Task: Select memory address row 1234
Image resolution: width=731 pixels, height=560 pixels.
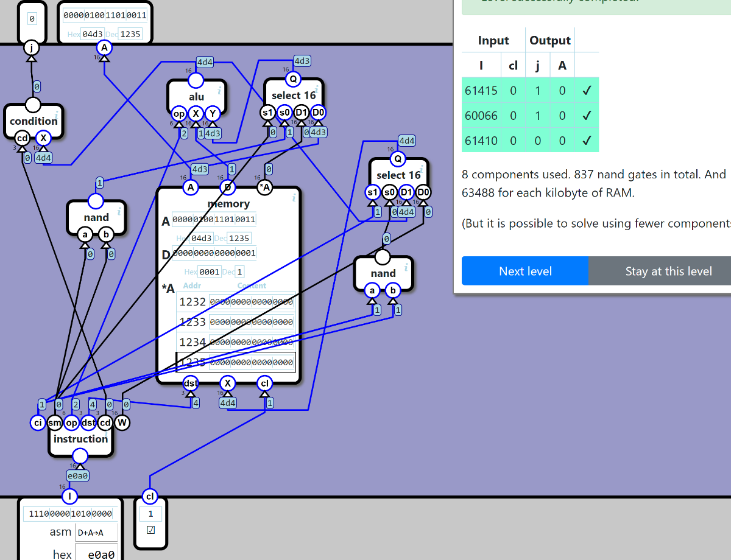Action: tap(237, 342)
